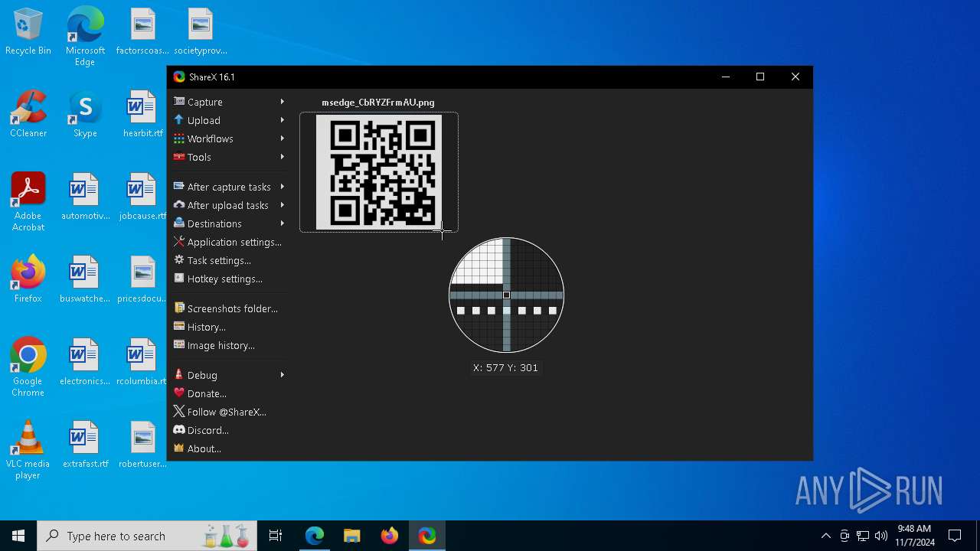
Task: Click the Task settings gear icon
Action: tap(179, 260)
